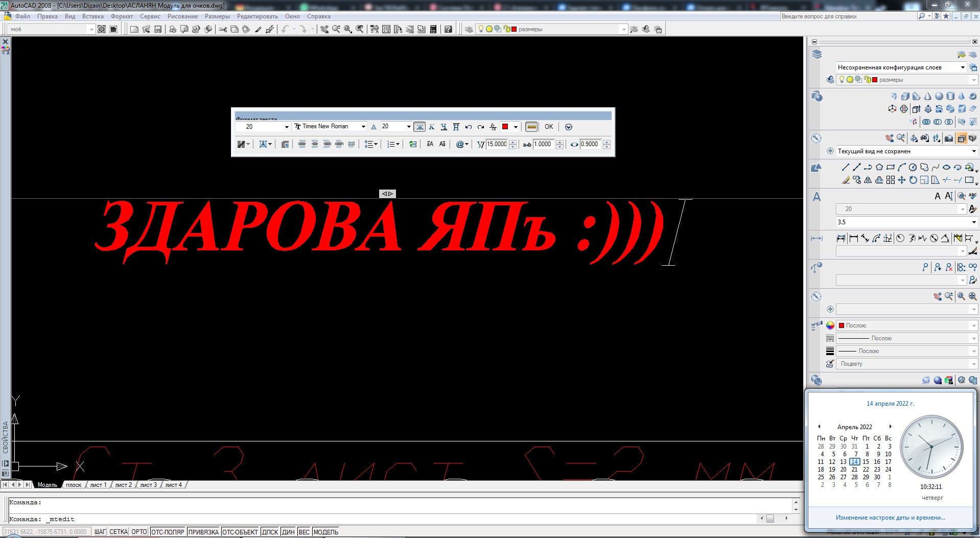Open the Размеры menu
980x538 pixels.
[x=217, y=16]
